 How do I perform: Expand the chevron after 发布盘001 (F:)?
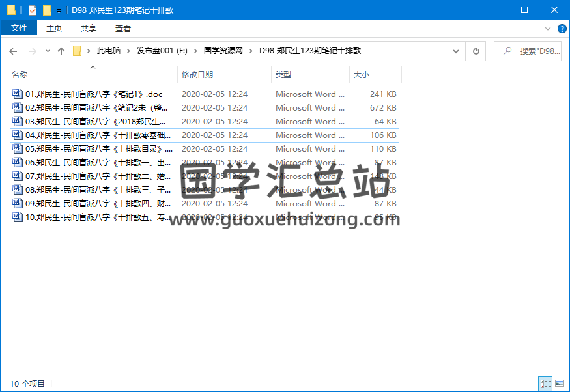[195, 51]
